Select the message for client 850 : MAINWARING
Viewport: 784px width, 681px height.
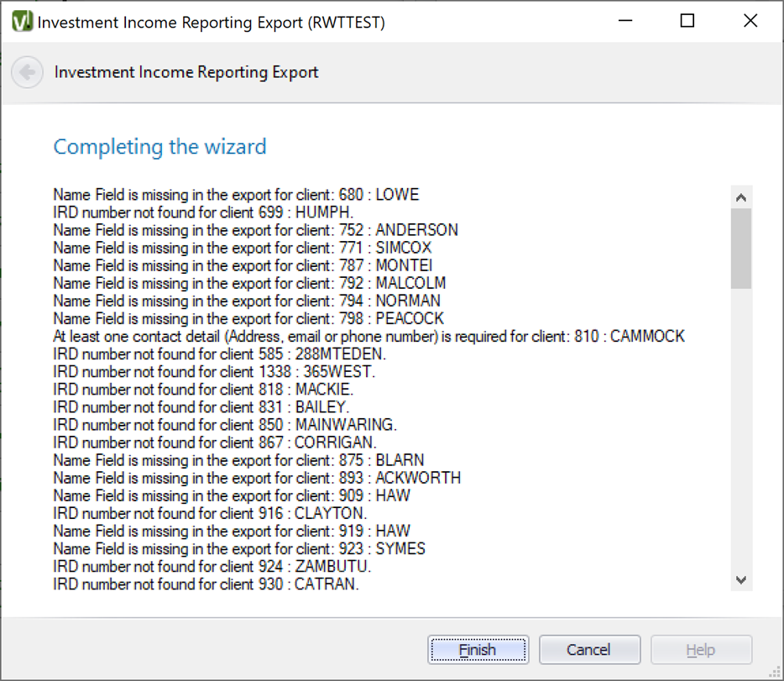(x=225, y=425)
